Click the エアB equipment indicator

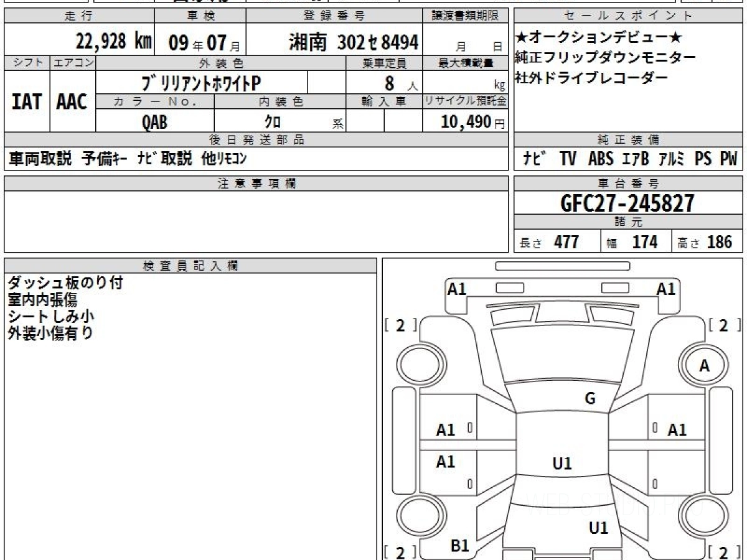pos(636,159)
